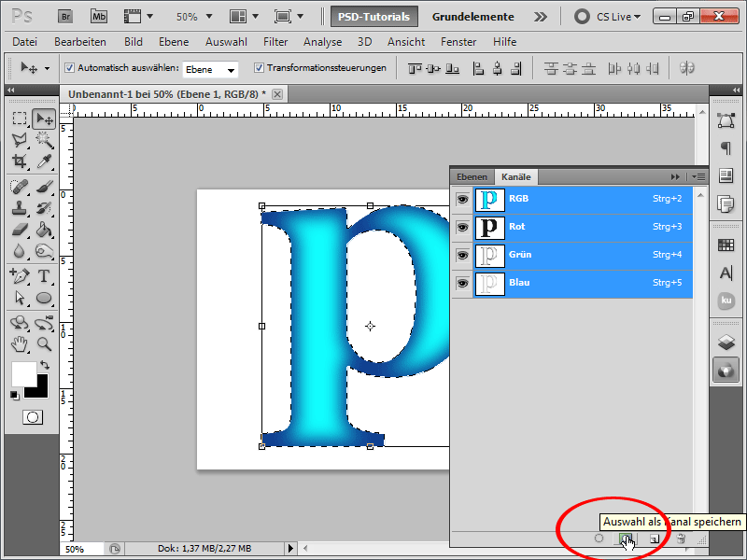Select the Magic Wand tool

point(44,140)
